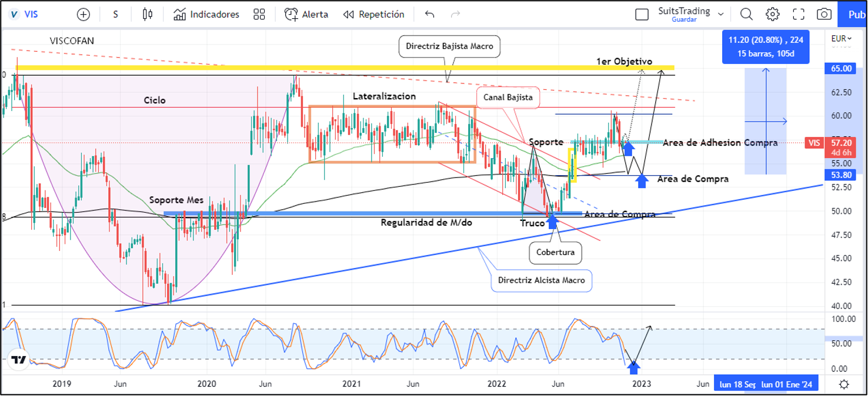The image size is (868, 396).
Task: Expand the EUR currency dropdown
Action: tap(841, 39)
